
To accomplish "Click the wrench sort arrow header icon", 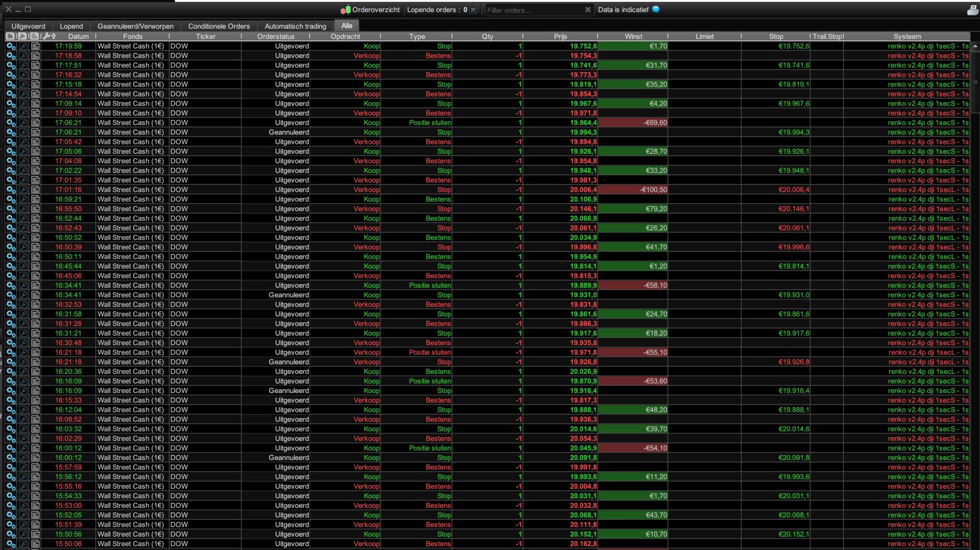I will 49,36.
